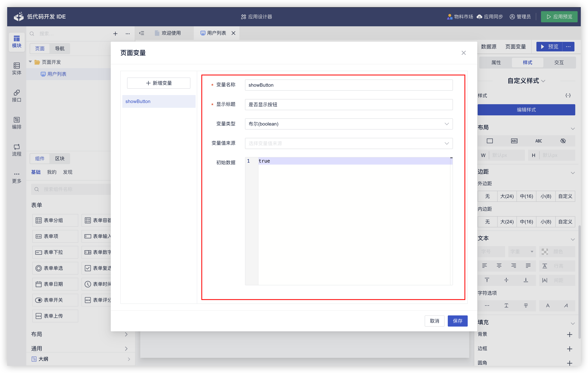The width and height of the screenshot is (588, 373).
Task: Collapse the 页面开发 folder tree
Action: click(30, 62)
